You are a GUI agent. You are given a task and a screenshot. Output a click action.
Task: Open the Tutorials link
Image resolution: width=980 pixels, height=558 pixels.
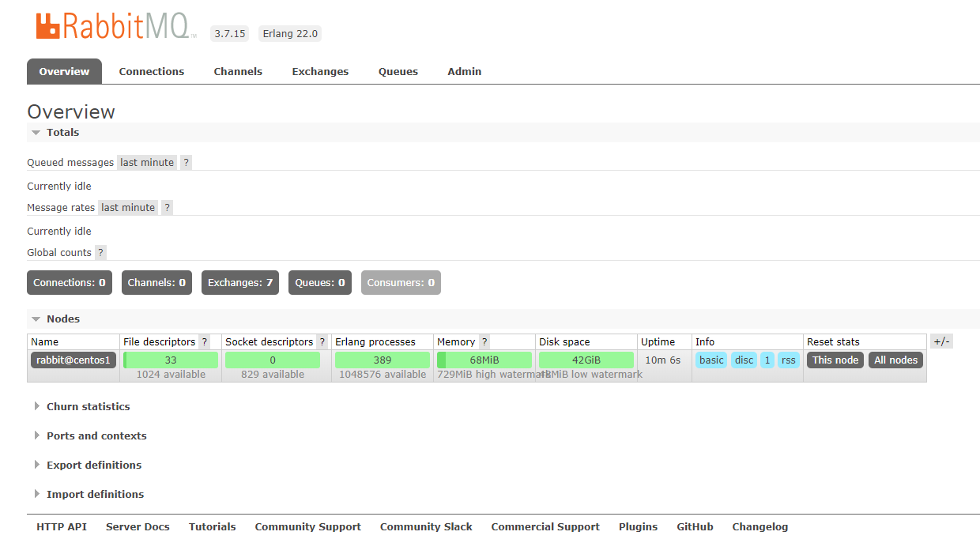212,526
